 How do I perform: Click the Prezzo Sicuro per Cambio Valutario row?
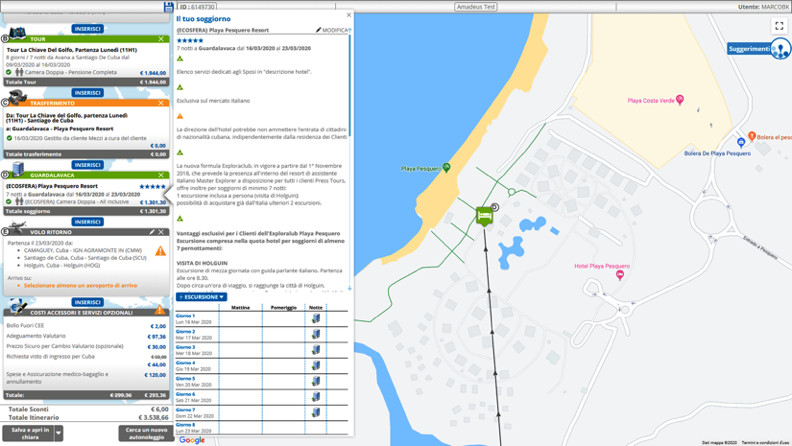(x=86, y=346)
